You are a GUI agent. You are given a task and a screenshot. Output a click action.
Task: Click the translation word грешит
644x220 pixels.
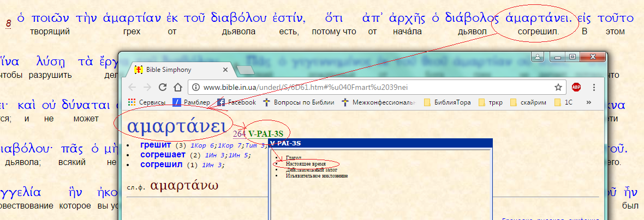[x=156, y=145]
